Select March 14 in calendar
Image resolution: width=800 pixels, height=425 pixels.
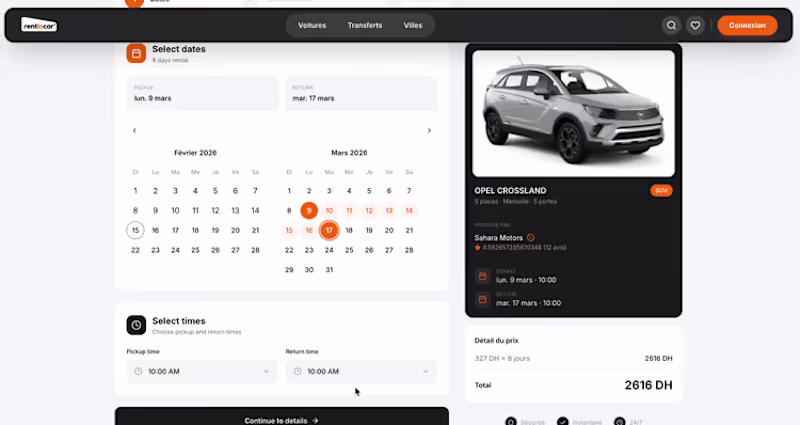(x=409, y=210)
